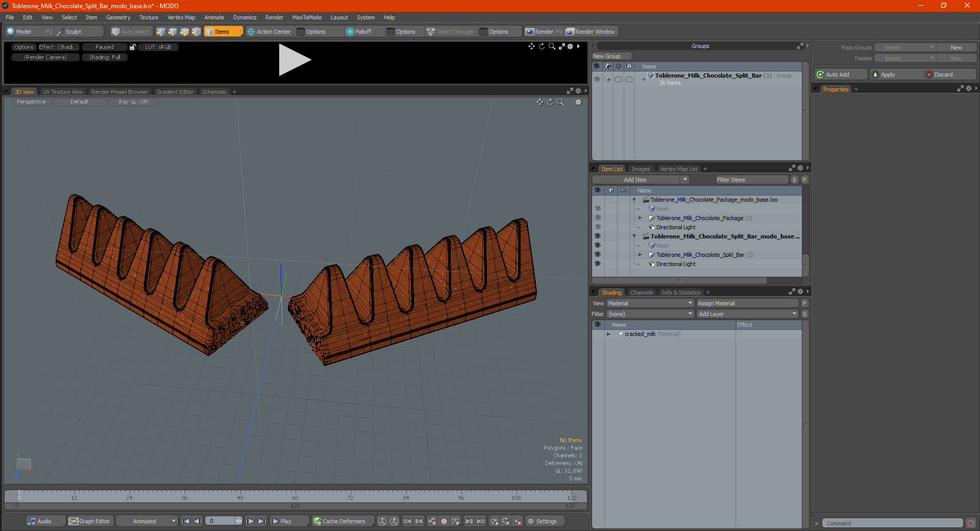Click the Discard button
This screenshot has width=980, height=531.
click(x=949, y=75)
